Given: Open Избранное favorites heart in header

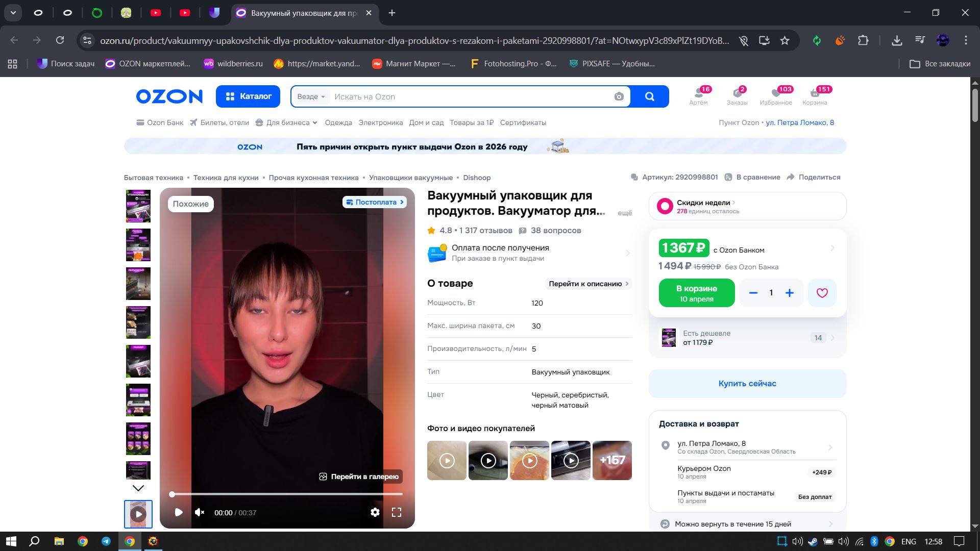Looking at the screenshot, I should (776, 94).
